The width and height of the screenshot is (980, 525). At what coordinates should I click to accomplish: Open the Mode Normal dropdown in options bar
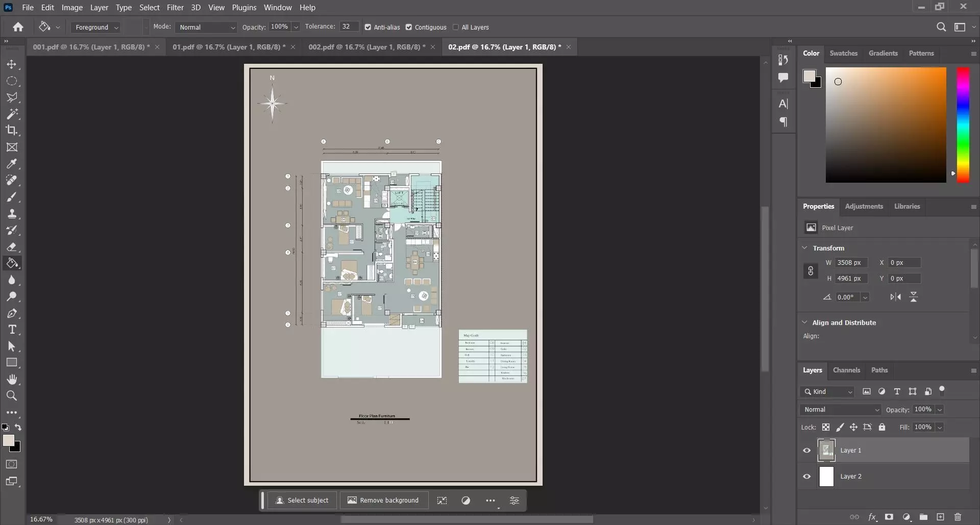point(206,28)
